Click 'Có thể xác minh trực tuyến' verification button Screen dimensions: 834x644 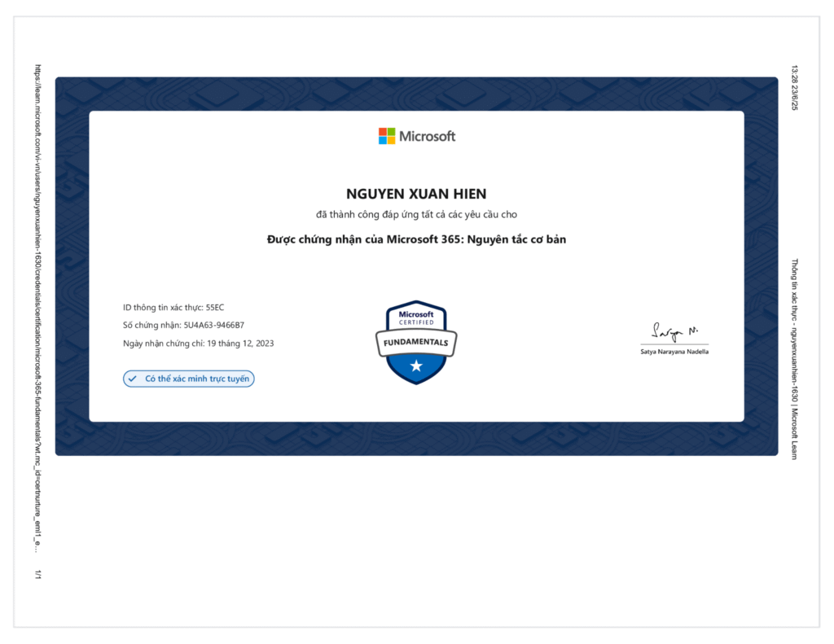pos(188,379)
